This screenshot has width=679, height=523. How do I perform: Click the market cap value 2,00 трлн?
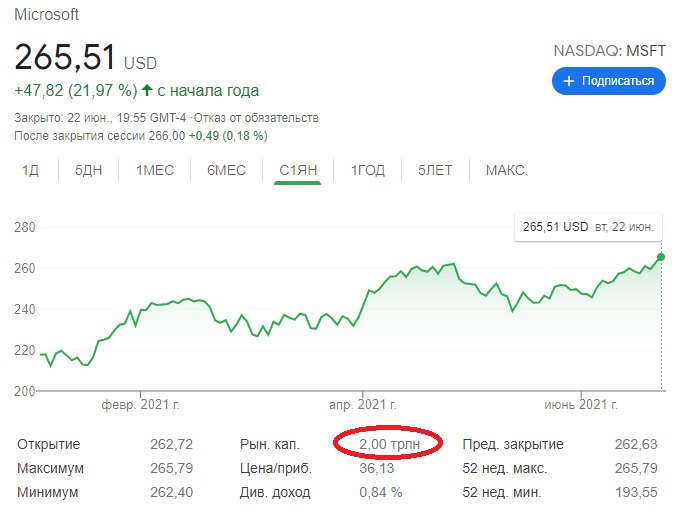click(389, 444)
